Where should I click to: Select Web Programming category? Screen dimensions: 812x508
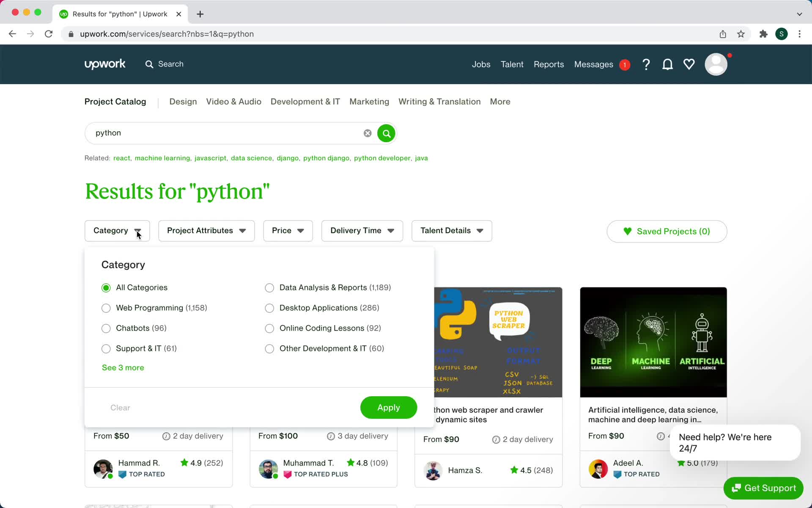point(106,308)
